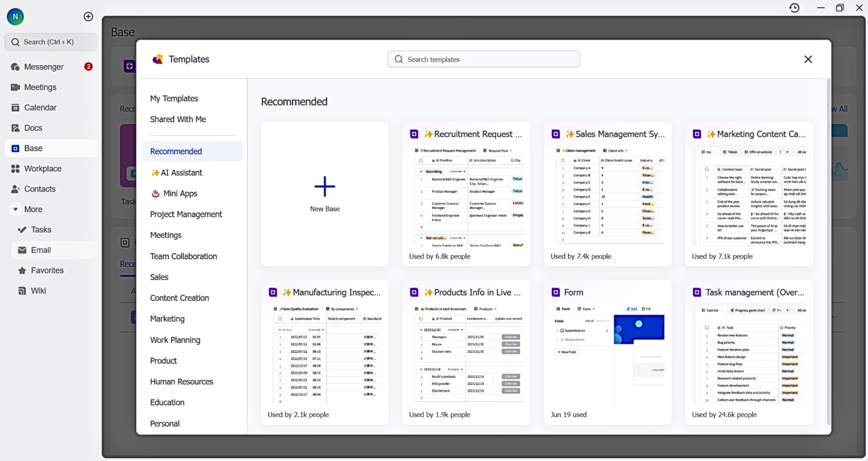Image resolution: width=868 pixels, height=461 pixels.
Task: Open Wiki from the sidebar
Action: 38,291
